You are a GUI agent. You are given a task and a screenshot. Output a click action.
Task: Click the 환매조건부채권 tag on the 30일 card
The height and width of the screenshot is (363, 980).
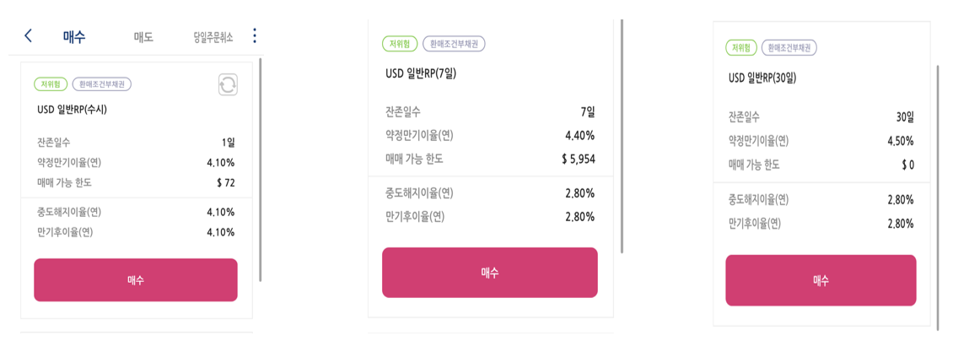[790, 47]
